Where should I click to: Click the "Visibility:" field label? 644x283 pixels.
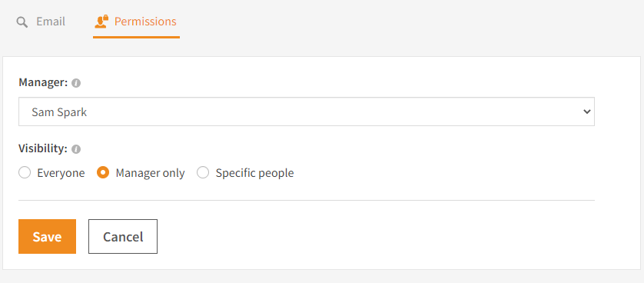(43, 148)
